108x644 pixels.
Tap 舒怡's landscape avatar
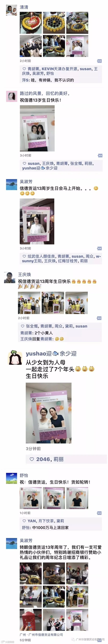(11, 478)
